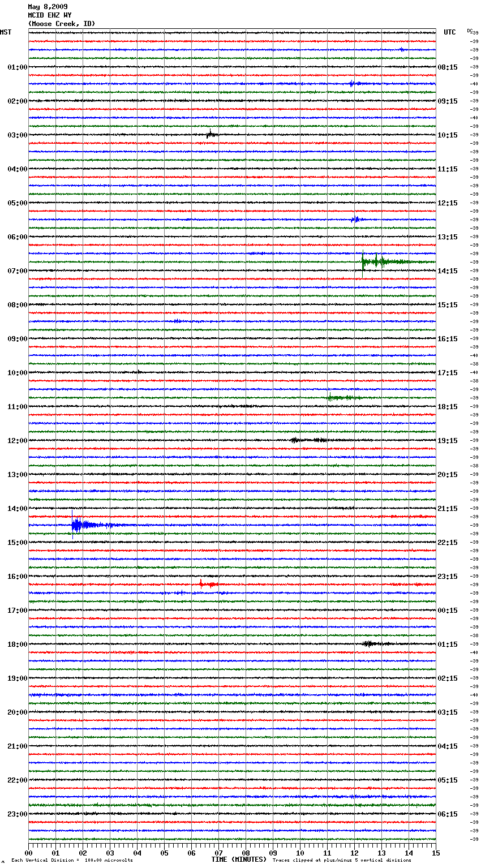Select the 11:00 MST hour label
The width and height of the screenshot is (481, 868).
[18, 407]
